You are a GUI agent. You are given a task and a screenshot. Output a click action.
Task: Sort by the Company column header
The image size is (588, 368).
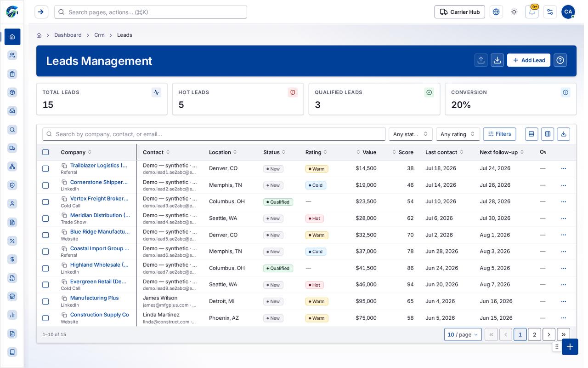point(76,152)
